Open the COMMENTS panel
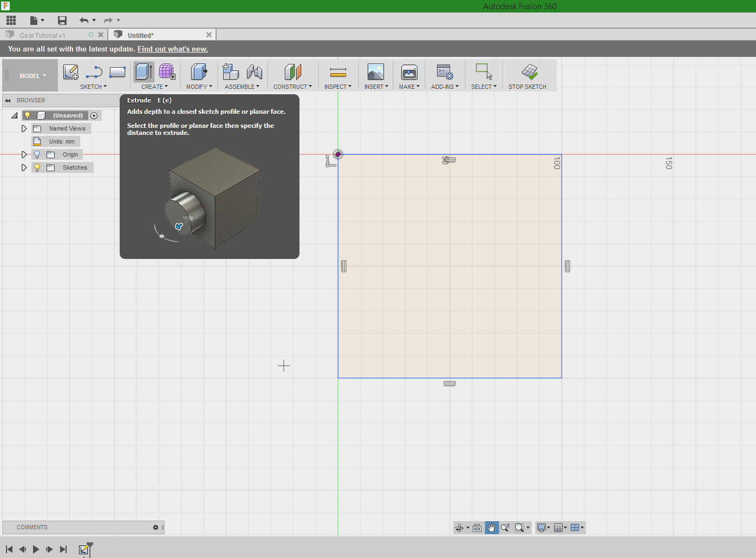The height and width of the screenshot is (558, 756). click(x=32, y=527)
